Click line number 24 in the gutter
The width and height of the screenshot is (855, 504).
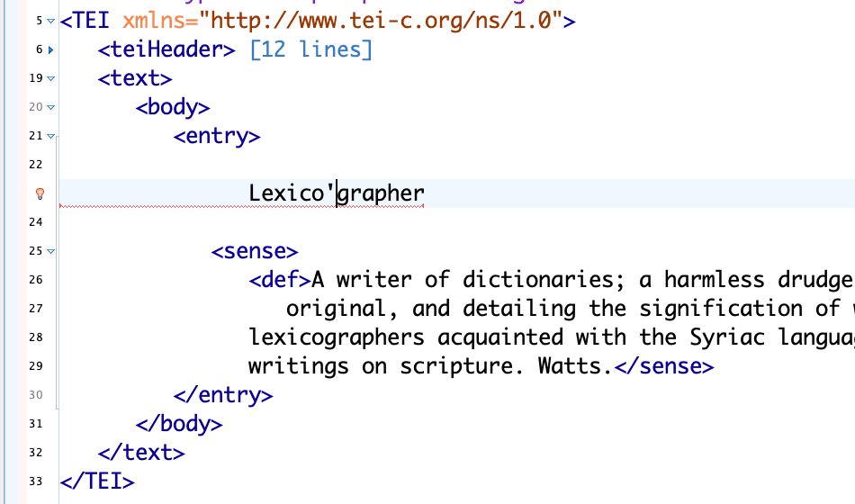click(35, 222)
